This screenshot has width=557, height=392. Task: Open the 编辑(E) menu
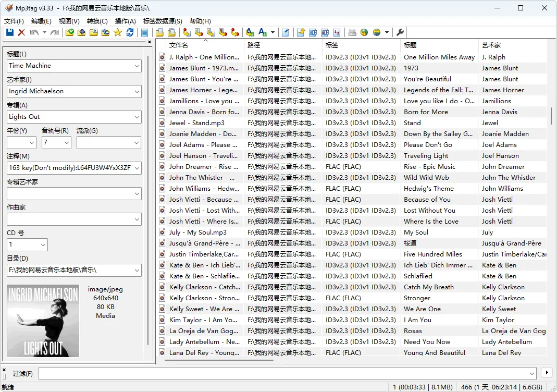click(x=41, y=21)
